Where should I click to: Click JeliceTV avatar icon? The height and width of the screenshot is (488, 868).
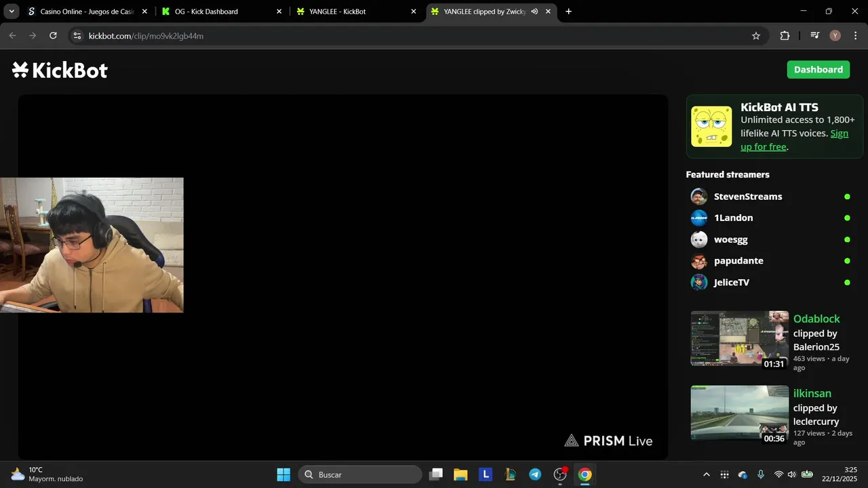[699, 283]
